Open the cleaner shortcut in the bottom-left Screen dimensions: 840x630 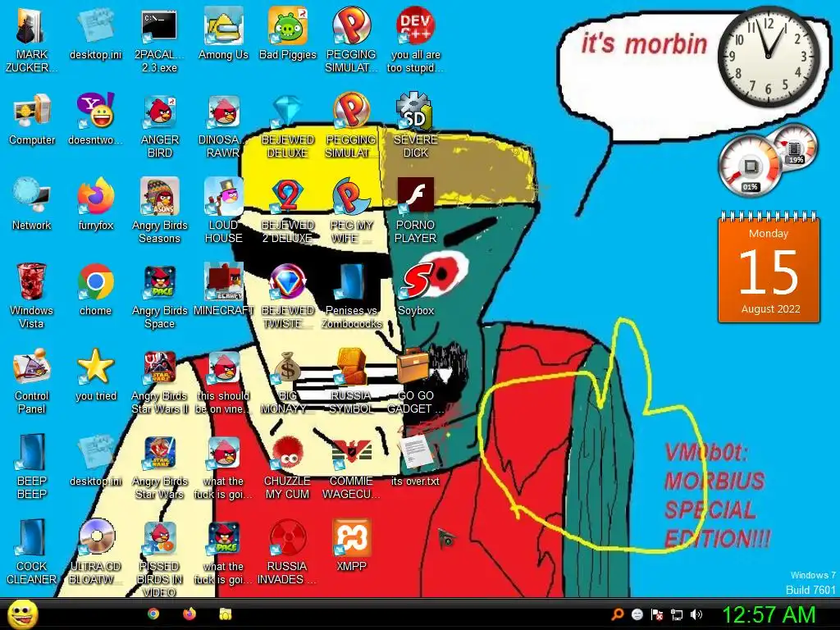[32, 536]
